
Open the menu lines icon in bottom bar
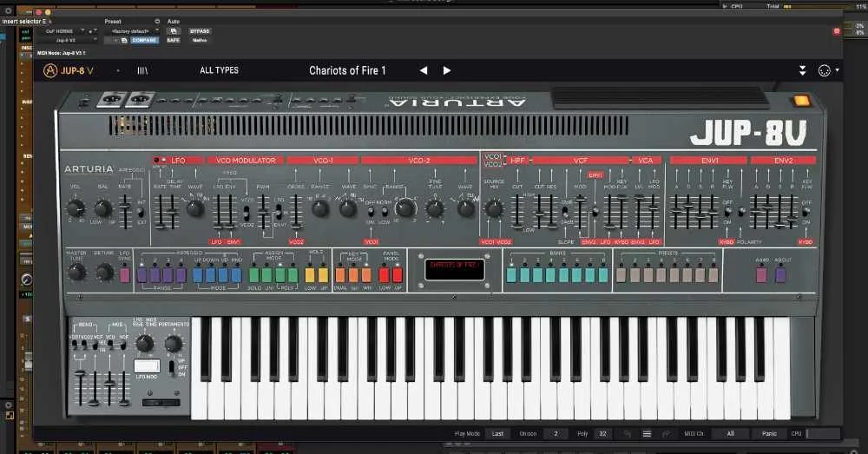click(x=647, y=433)
